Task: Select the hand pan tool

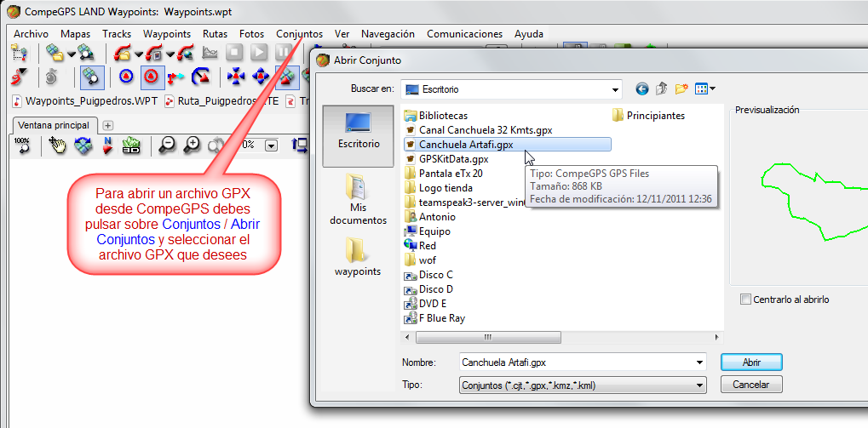Action: [x=57, y=145]
